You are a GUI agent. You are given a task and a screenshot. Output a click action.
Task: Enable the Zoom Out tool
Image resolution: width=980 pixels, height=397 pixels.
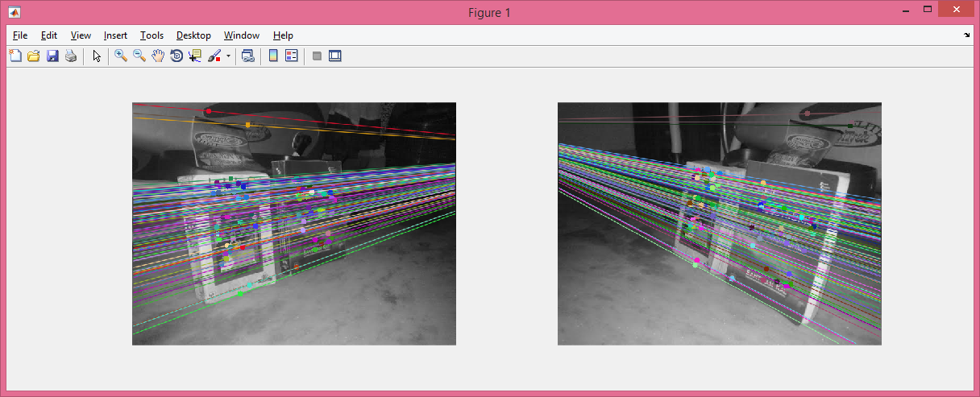click(139, 56)
